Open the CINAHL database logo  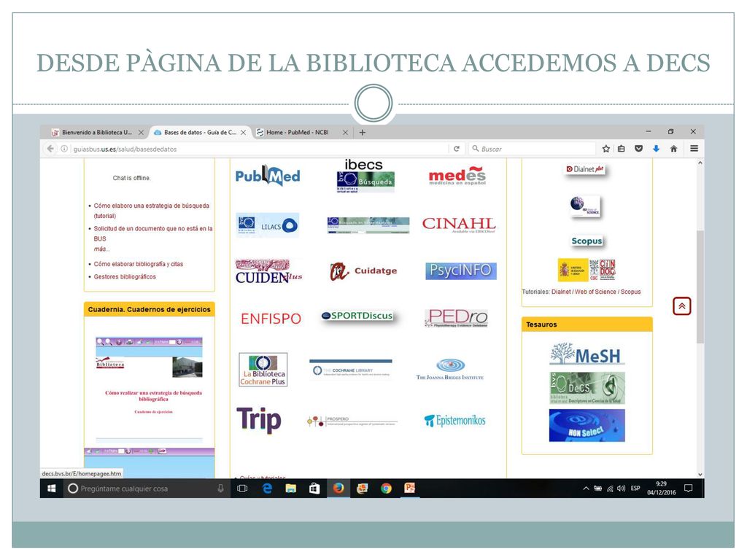pos(459,225)
